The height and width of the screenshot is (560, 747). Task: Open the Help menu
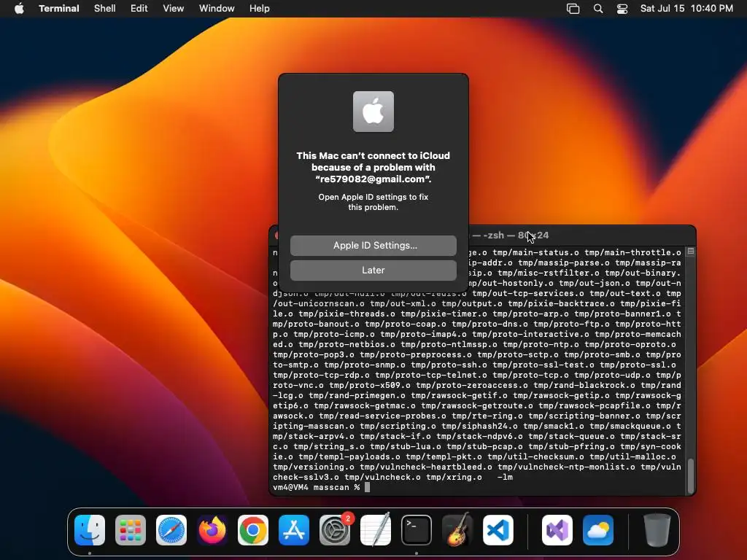(260, 8)
